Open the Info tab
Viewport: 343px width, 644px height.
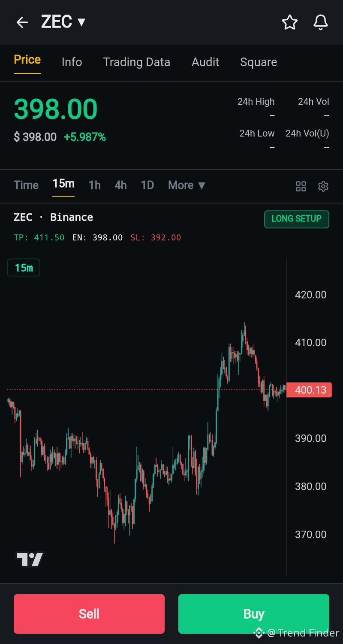[x=72, y=62]
